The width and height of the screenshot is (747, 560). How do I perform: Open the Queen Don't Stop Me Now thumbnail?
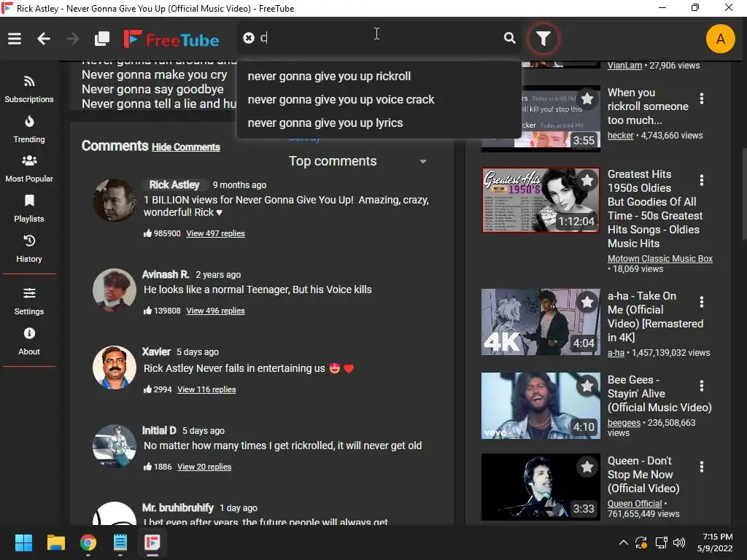coord(541,487)
